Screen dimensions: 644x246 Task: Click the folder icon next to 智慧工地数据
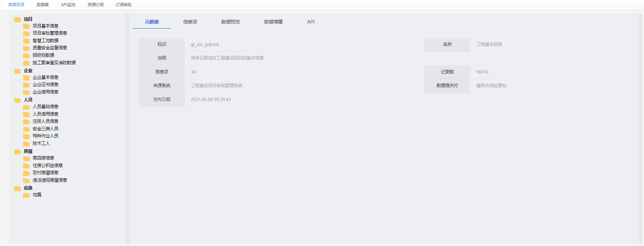(x=26, y=41)
